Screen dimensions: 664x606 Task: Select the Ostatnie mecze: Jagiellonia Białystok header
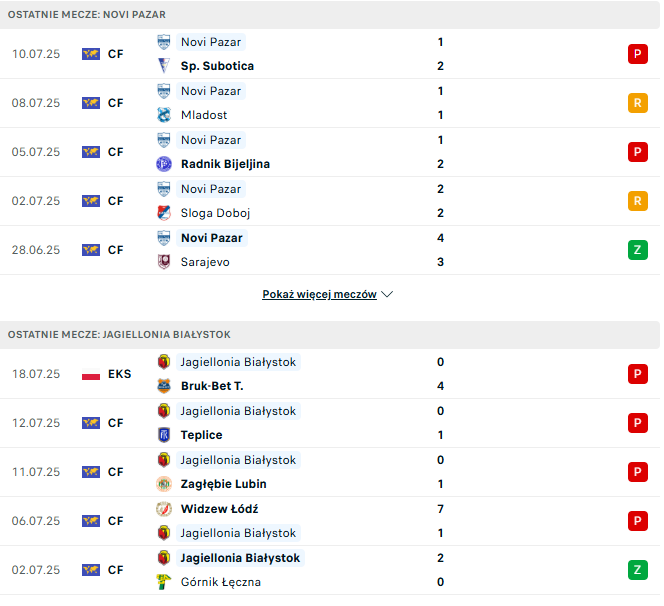click(330, 335)
